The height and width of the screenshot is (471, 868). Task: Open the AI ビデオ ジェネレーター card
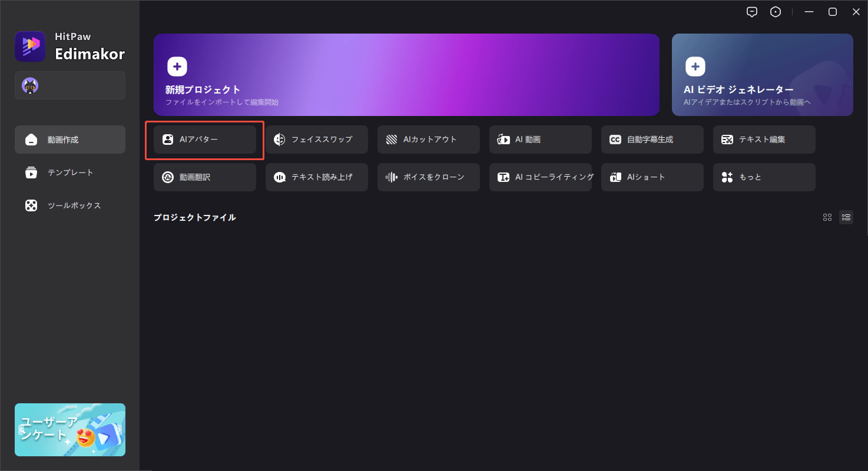point(763,75)
